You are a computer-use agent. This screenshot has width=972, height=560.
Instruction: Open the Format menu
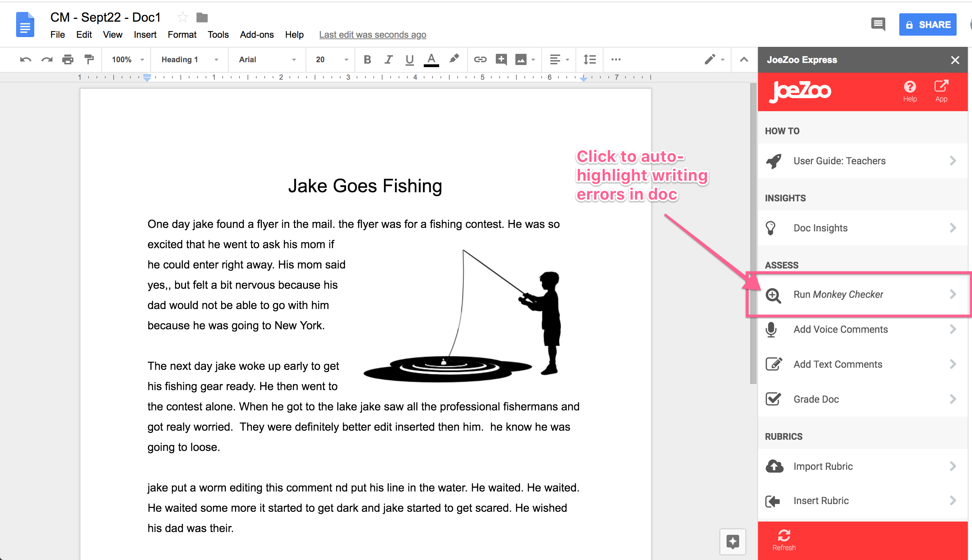(181, 35)
